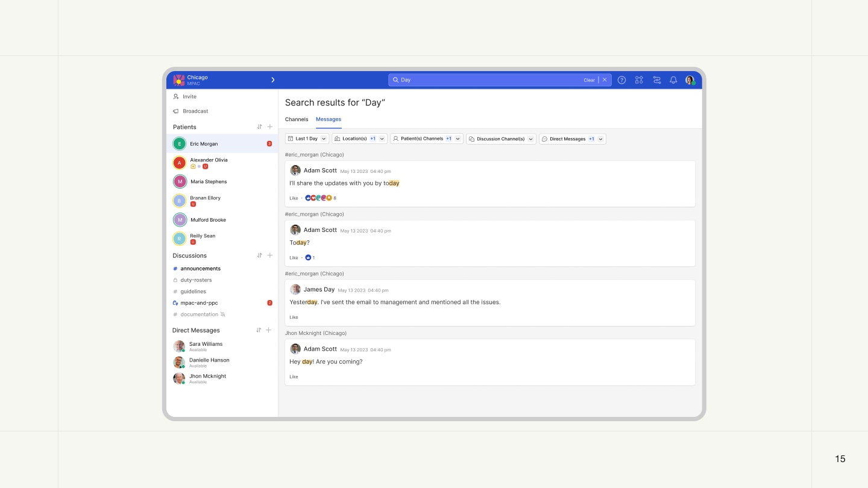Click Invite in the sidebar
The width and height of the screenshot is (868, 488).
[x=189, y=96]
